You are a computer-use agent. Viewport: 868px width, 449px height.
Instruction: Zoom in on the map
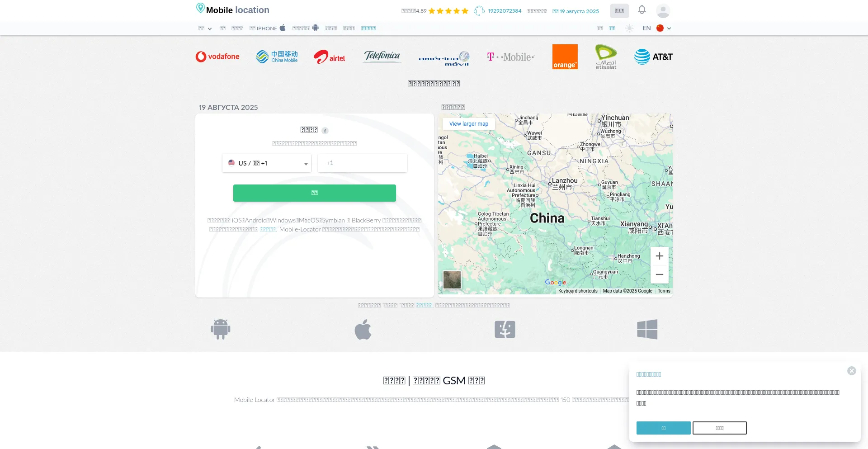point(660,256)
